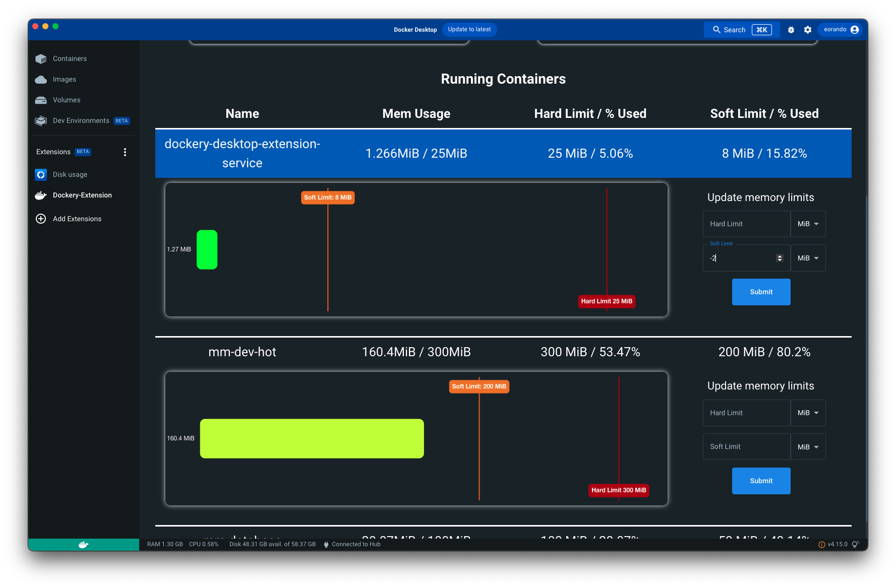896x588 pixels.
Task: Click the Name column header
Action: point(243,114)
